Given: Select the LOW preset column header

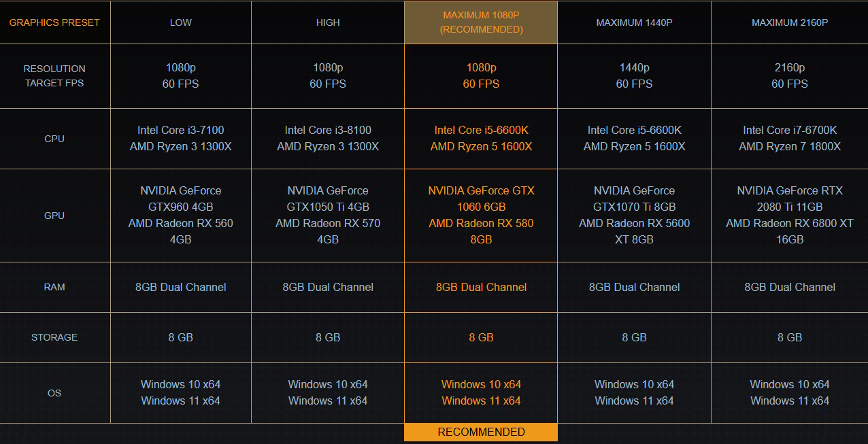Looking at the screenshot, I should pos(181,22).
